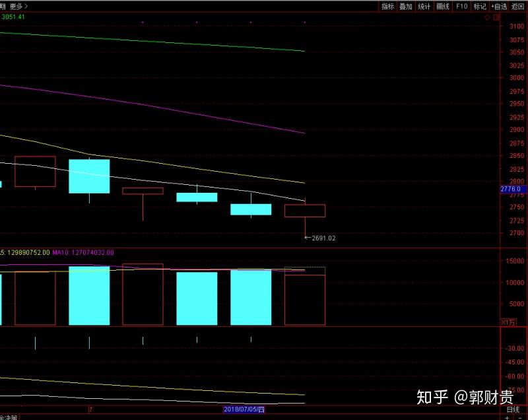Add to watchlist with +自选

(499, 7)
